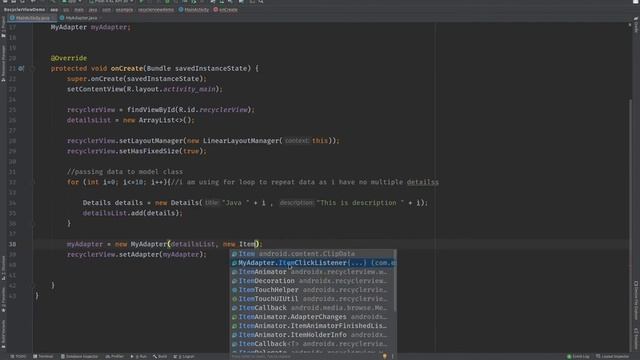Open the Structure side panel
This screenshot has width=640, height=360.
[3, 267]
